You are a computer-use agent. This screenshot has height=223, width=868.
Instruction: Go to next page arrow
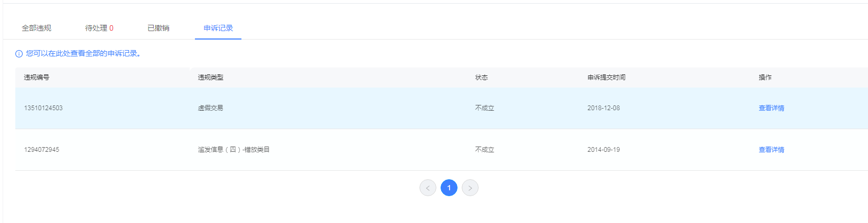point(470,188)
